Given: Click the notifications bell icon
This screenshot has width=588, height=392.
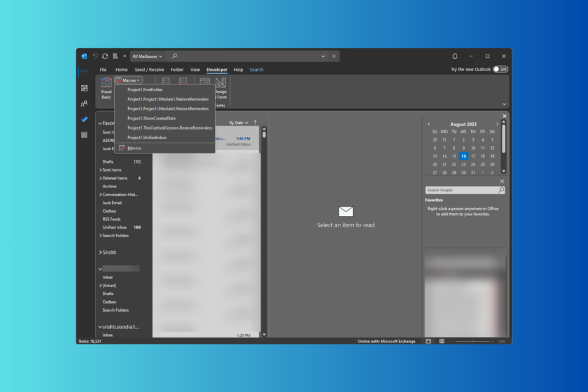Looking at the screenshot, I should point(455,56).
